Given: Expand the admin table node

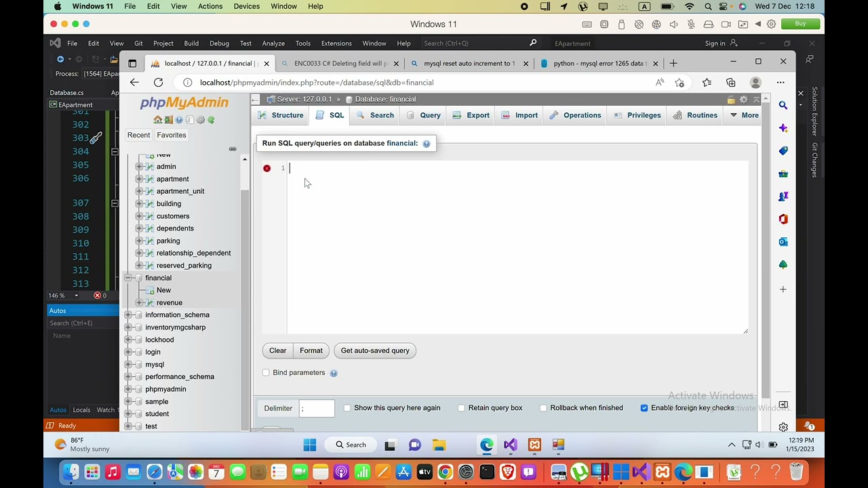Looking at the screenshot, I should 140,167.
